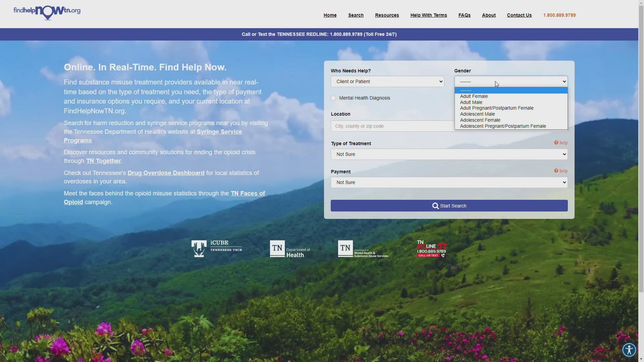Image resolution: width=644 pixels, height=362 pixels.
Task: Click the TN Mental Health & Substance Abuse Services logo
Action: point(363,249)
